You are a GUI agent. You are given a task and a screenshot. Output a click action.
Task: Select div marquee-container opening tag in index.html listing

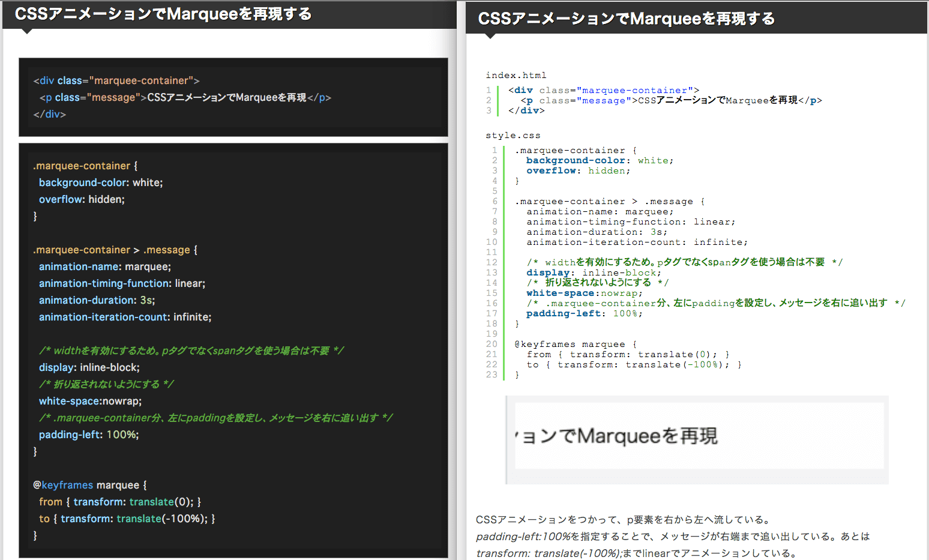pos(604,90)
